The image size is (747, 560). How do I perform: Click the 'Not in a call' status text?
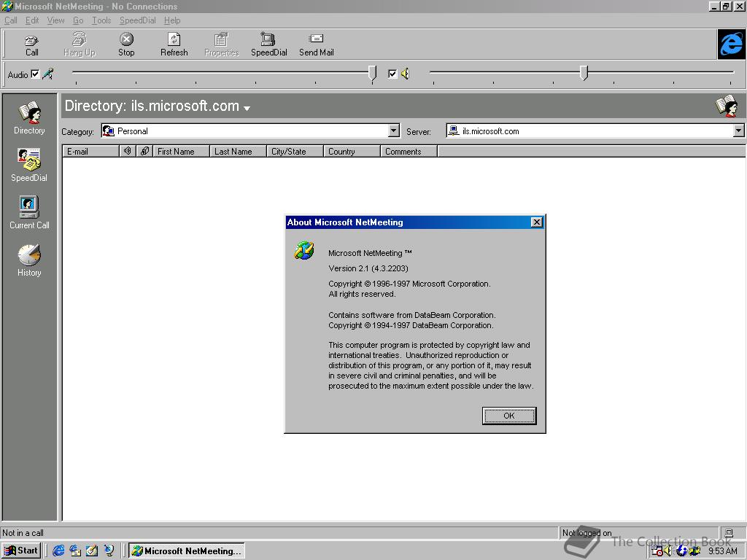pos(23,533)
